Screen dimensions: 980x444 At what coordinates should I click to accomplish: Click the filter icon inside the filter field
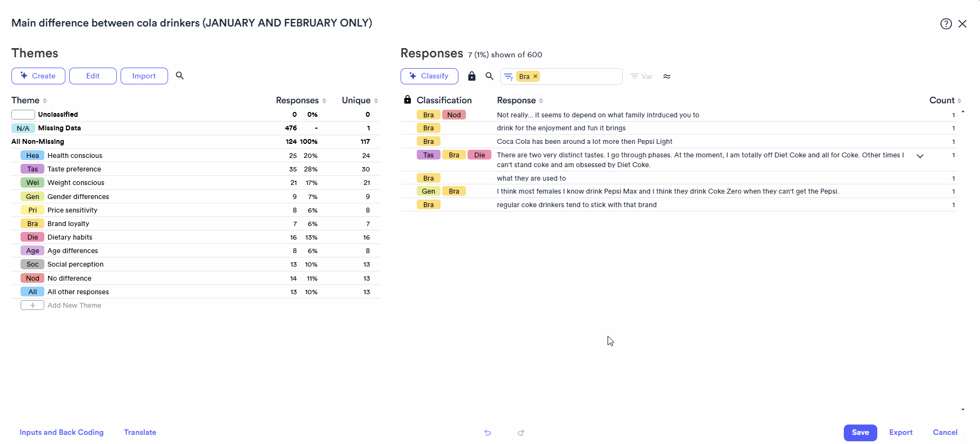pyautogui.click(x=508, y=76)
